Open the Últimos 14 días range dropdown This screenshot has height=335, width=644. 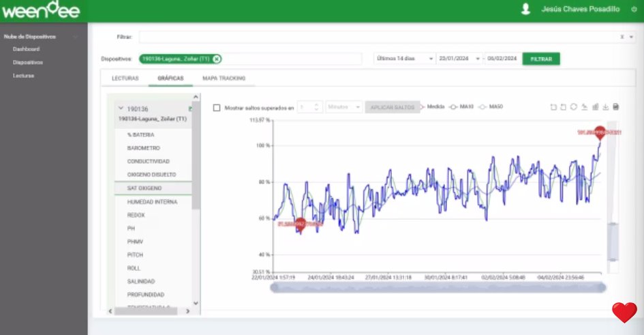coord(405,59)
